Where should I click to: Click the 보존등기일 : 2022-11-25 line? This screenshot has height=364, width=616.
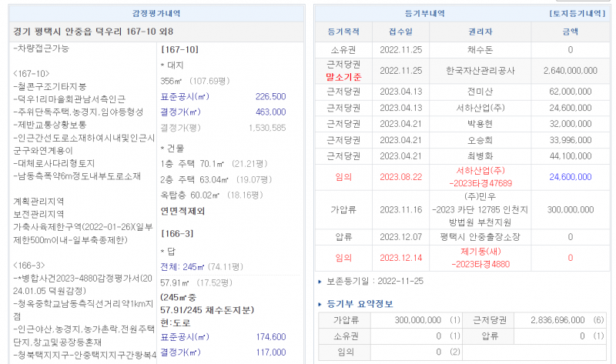(375, 281)
